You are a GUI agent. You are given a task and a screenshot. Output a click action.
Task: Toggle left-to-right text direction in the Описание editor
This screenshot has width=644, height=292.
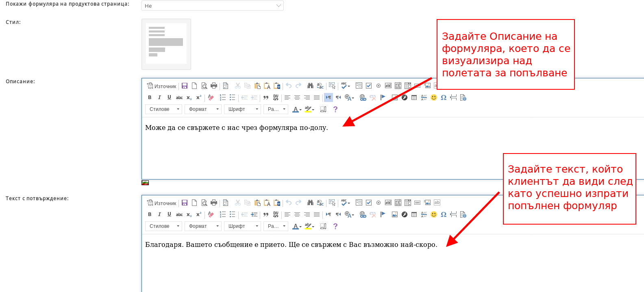point(328,97)
